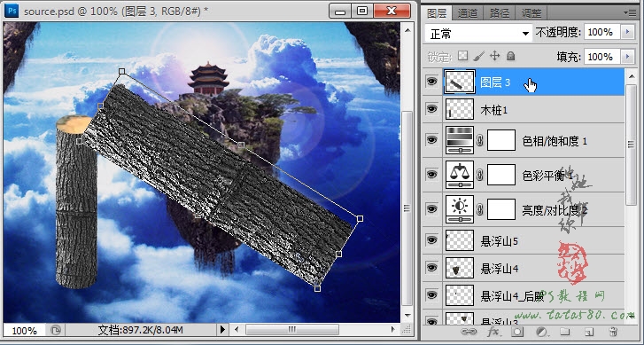Open the 不透明度 slider arrow
Screen dimensions: 644x345
pos(627,32)
